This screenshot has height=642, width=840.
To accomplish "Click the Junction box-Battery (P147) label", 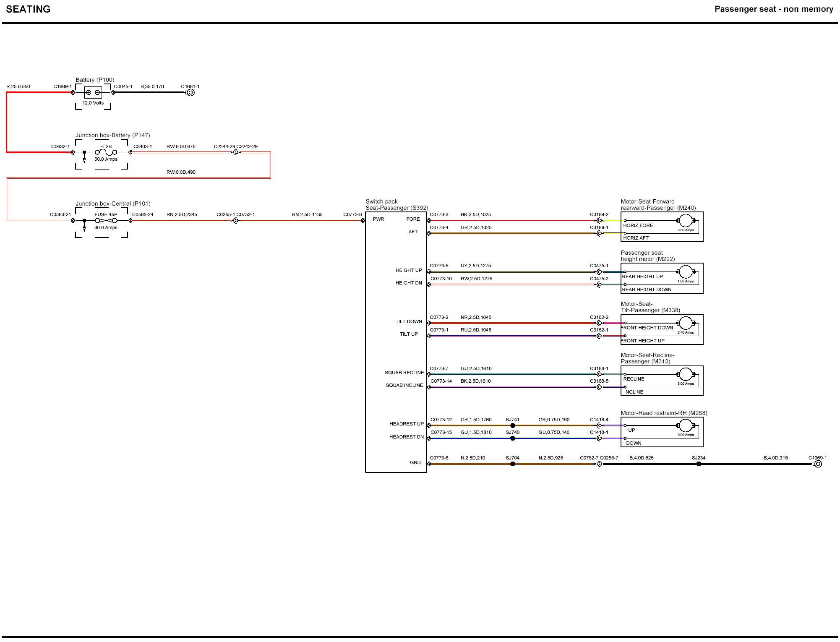I will point(113,135).
